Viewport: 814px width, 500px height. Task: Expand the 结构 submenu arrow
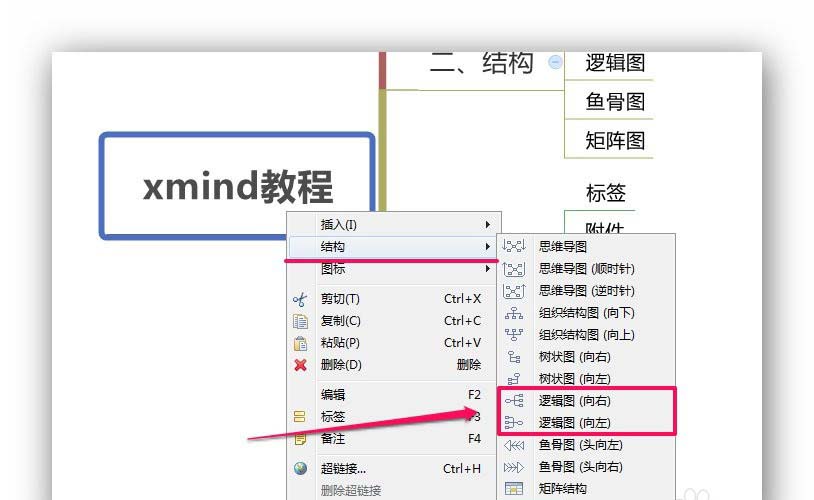click(x=487, y=247)
